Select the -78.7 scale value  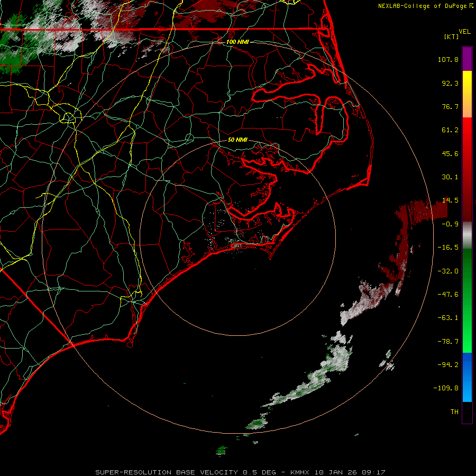click(x=448, y=342)
